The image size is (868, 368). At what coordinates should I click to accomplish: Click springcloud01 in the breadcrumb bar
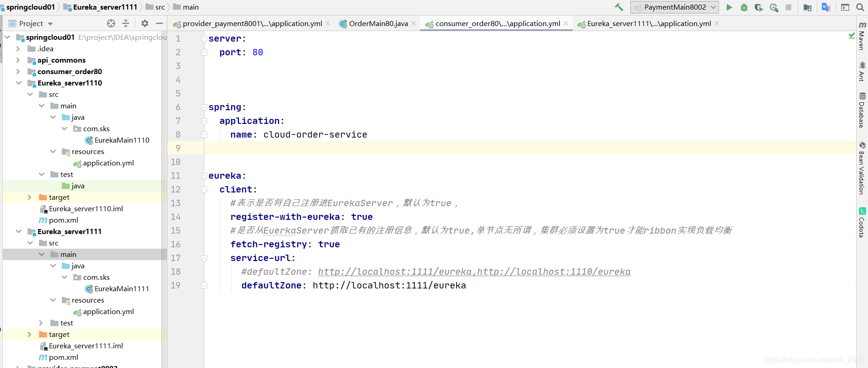tap(30, 7)
